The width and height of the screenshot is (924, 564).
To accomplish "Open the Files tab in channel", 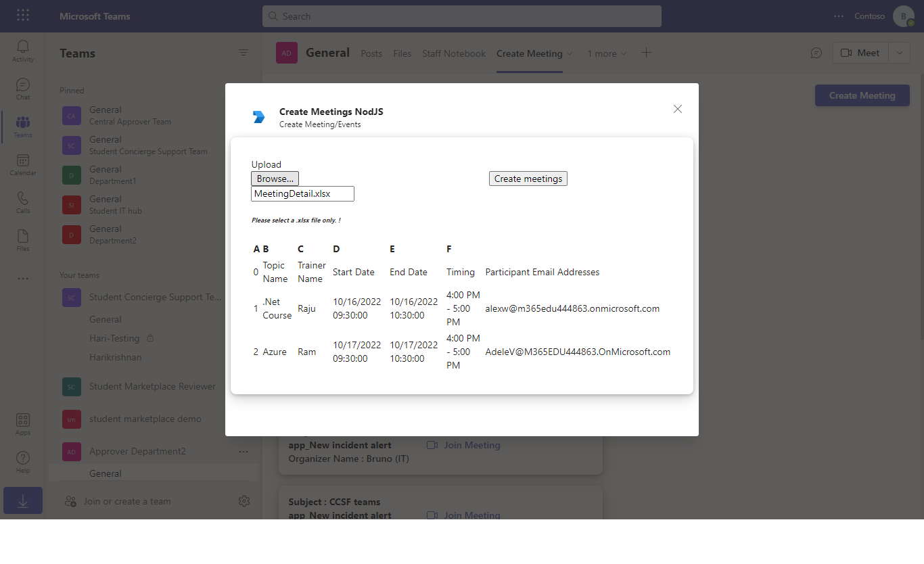I will 402,53.
